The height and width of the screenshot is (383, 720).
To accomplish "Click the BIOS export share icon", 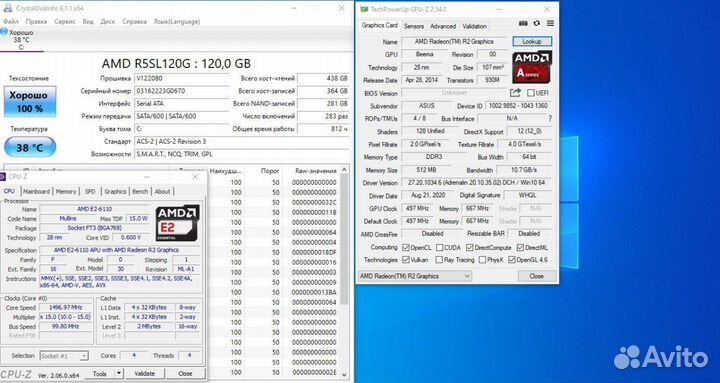I will coord(515,93).
